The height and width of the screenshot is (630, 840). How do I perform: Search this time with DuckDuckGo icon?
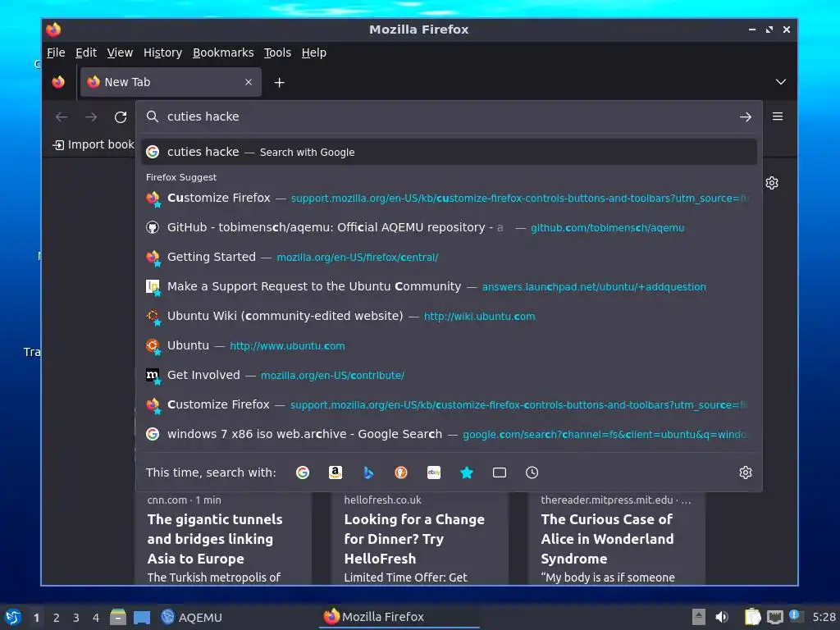click(400, 472)
